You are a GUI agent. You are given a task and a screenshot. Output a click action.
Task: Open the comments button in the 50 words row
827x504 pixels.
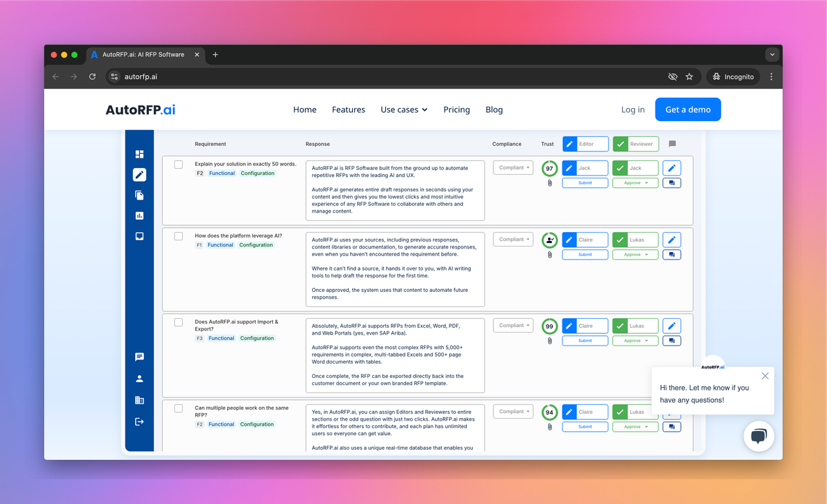(x=672, y=183)
